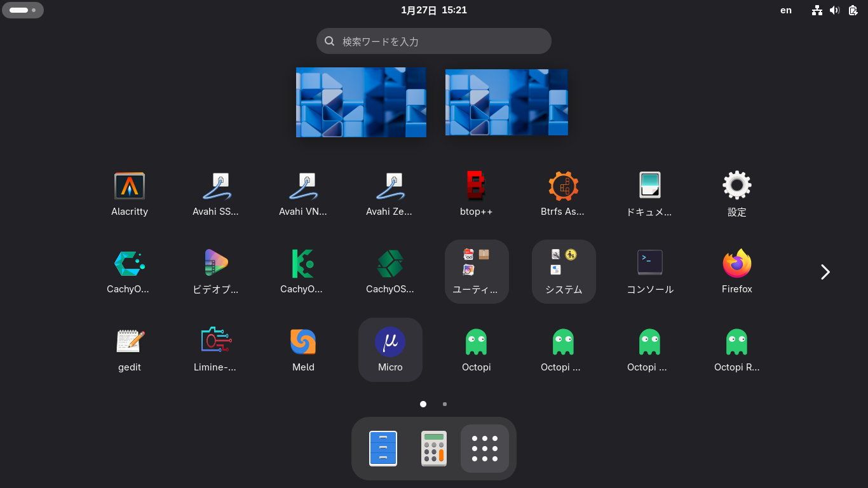The image size is (868, 488).
Task: Open the ユーティ... app folder
Action: [477, 272]
